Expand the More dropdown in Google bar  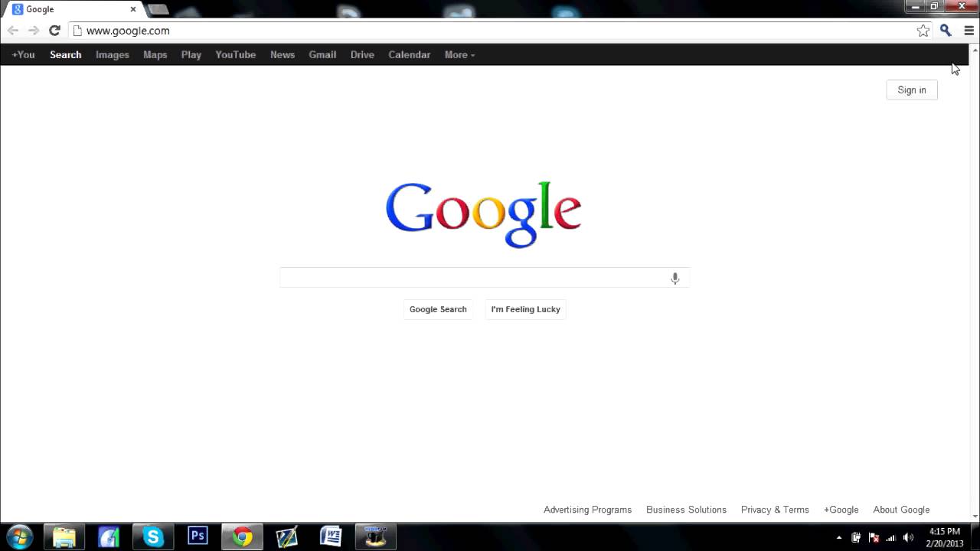point(459,55)
